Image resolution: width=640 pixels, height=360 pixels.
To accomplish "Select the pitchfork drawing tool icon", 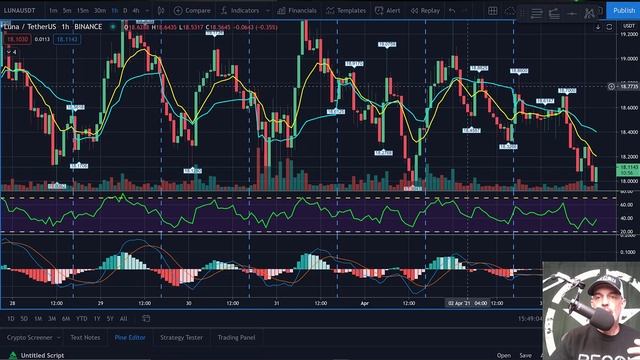I will click(589, 13).
